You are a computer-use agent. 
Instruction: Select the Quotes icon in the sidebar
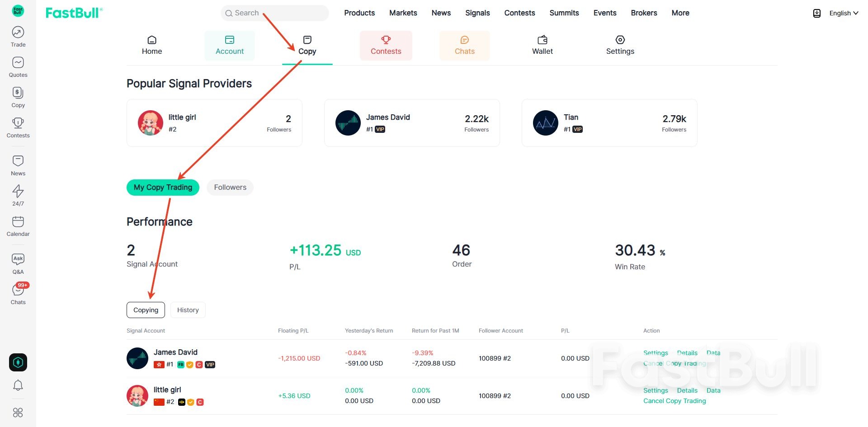tap(18, 66)
